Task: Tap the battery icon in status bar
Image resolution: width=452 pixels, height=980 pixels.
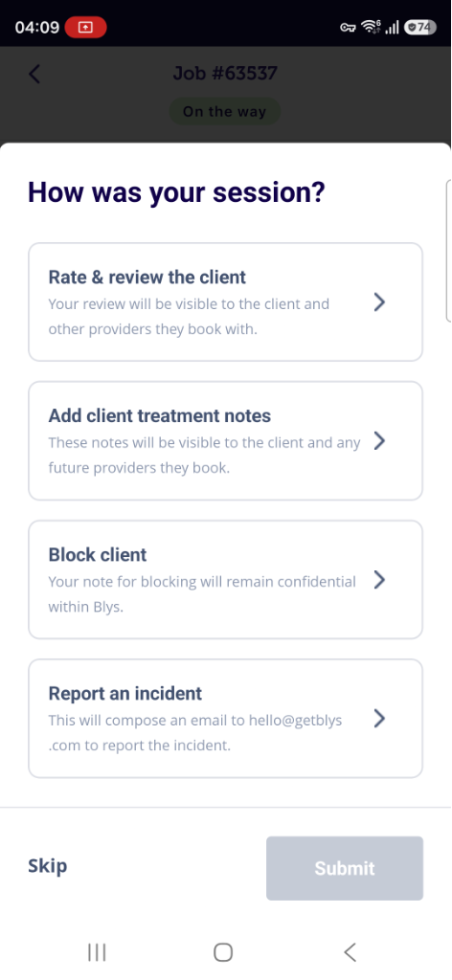Action: [x=420, y=28]
